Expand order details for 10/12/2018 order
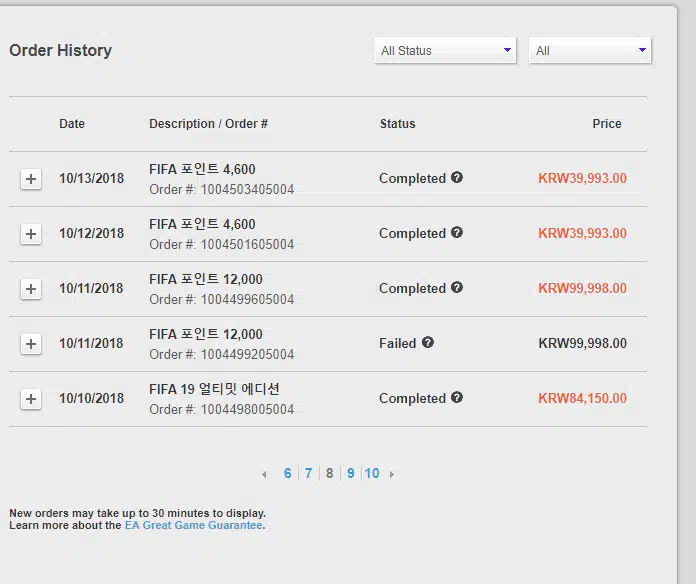The width and height of the screenshot is (696, 584). (31, 234)
